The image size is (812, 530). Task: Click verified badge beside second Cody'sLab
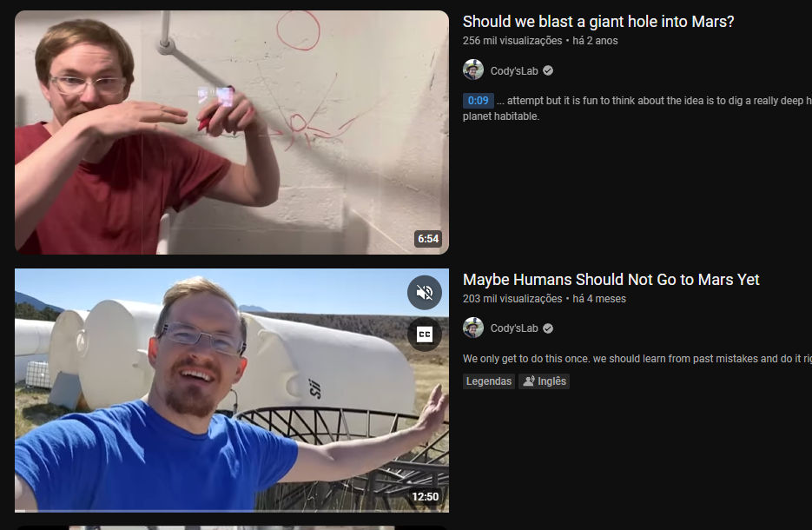tap(548, 328)
